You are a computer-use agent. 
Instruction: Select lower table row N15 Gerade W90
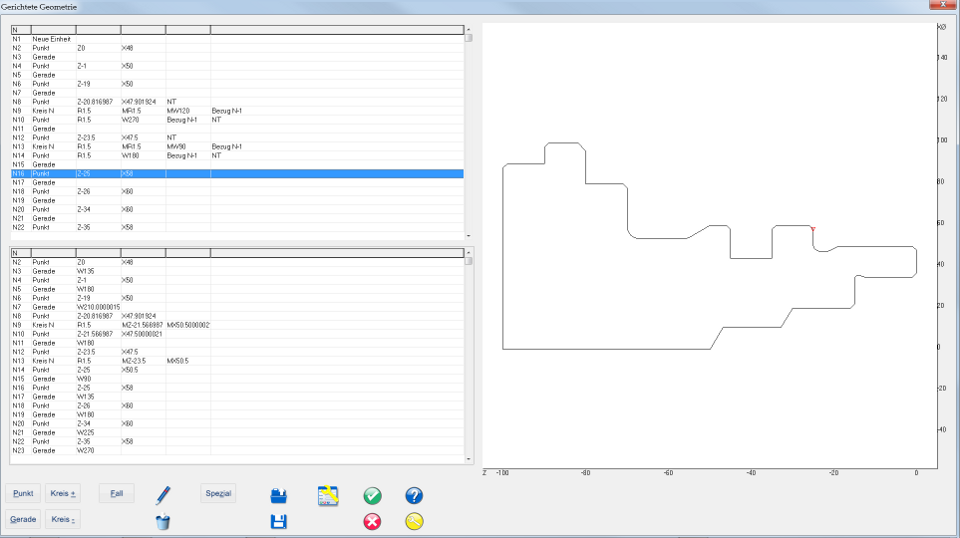click(238, 379)
